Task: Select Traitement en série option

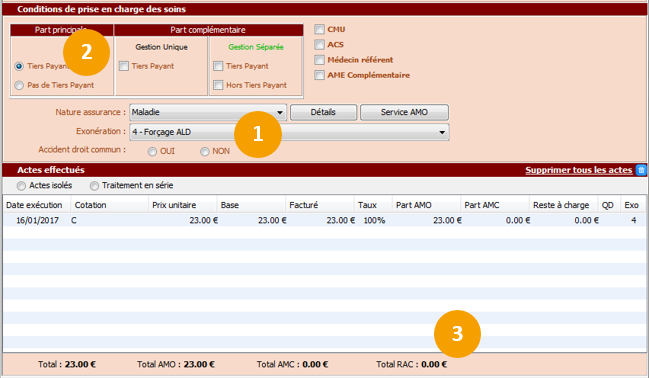Action: (94, 186)
